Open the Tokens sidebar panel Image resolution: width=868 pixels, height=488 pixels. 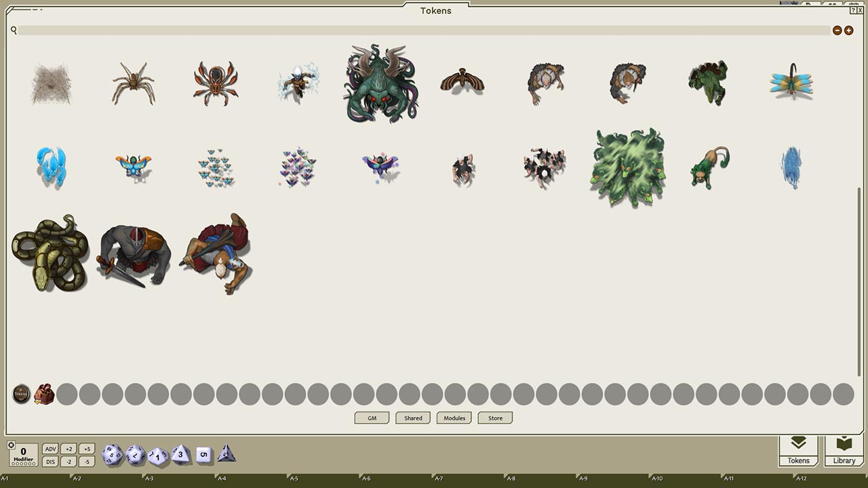pyautogui.click(x=798, y=451)
